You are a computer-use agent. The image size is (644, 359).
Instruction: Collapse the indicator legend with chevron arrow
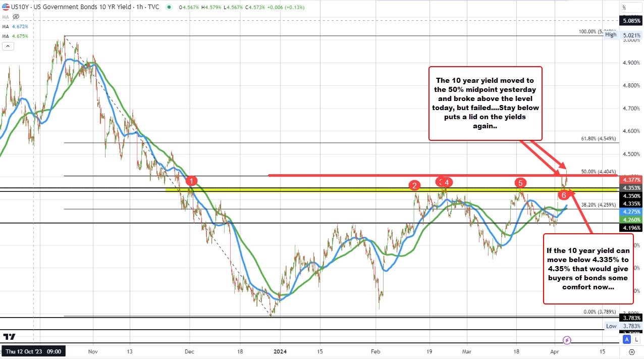8,46
